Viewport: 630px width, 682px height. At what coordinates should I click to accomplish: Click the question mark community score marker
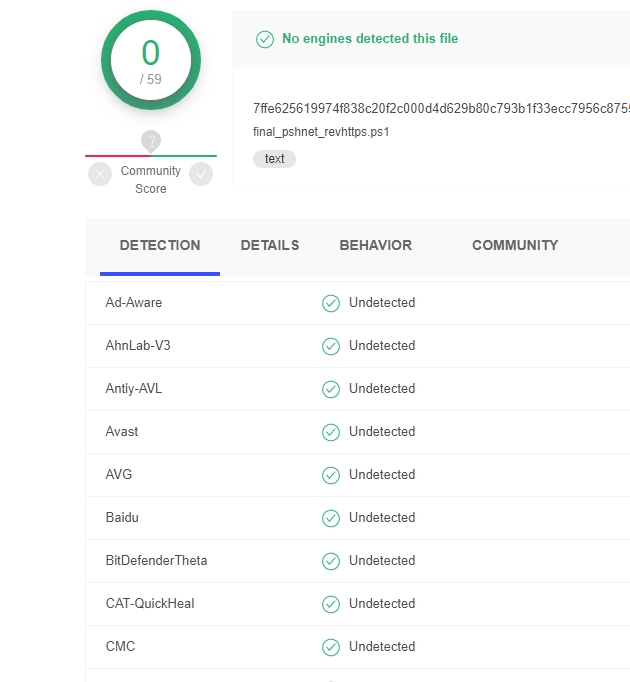point(151,141)
